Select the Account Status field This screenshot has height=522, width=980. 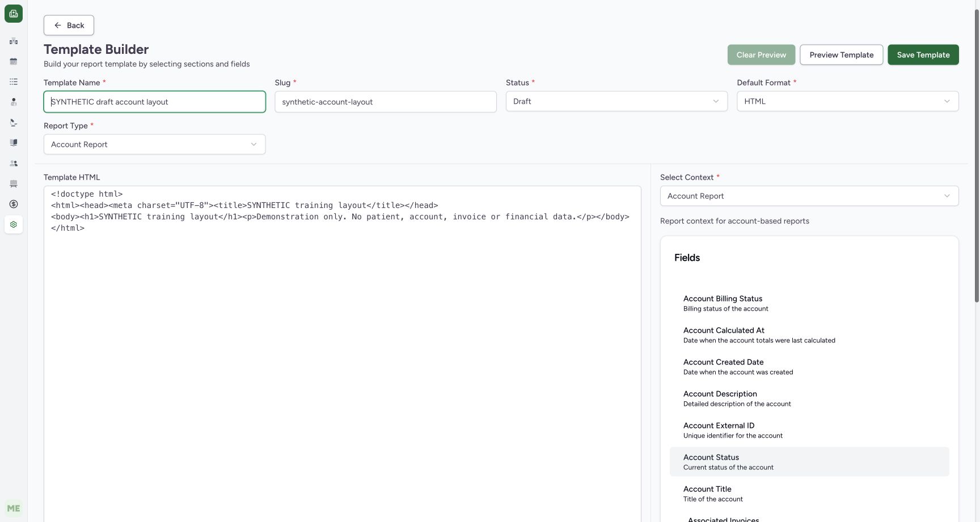click(x=809, y=462)
